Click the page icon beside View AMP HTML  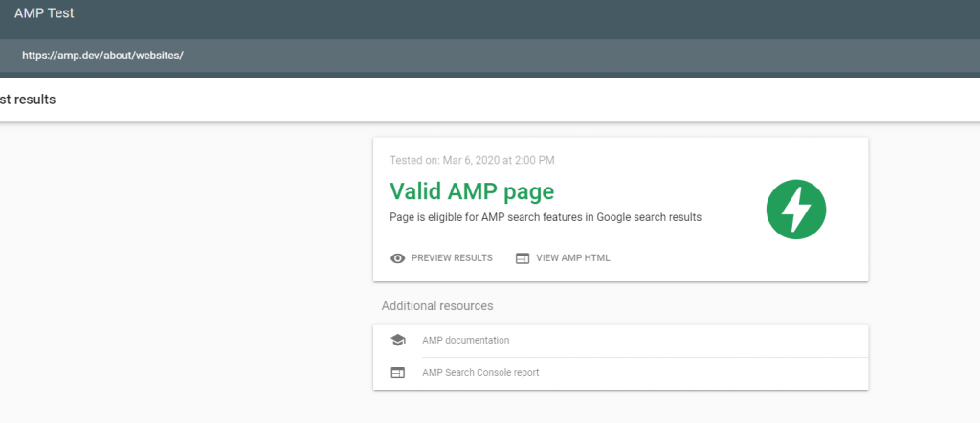click(x=523, y=258)
